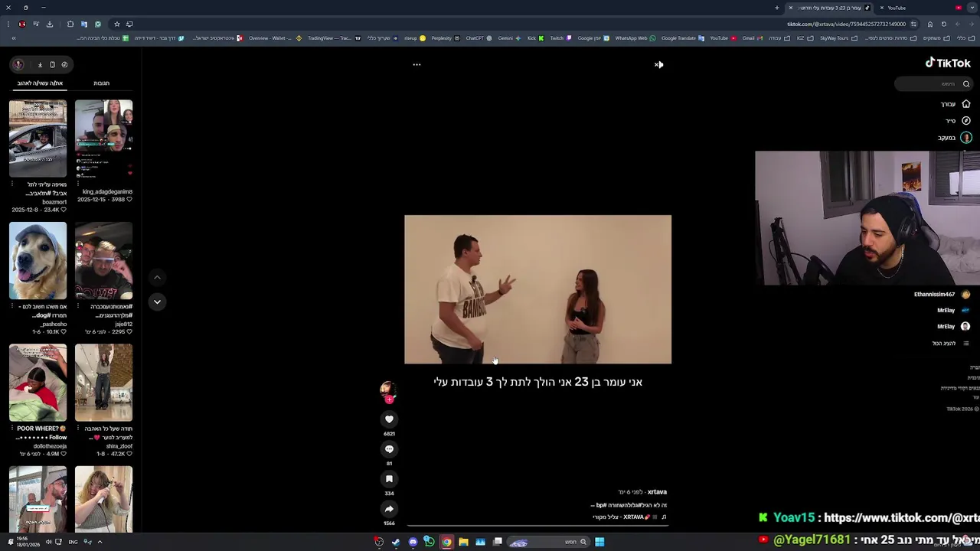Switch to the 'you may like' tab
This screenshot has width=980, height=551.
tap(40, 83)
